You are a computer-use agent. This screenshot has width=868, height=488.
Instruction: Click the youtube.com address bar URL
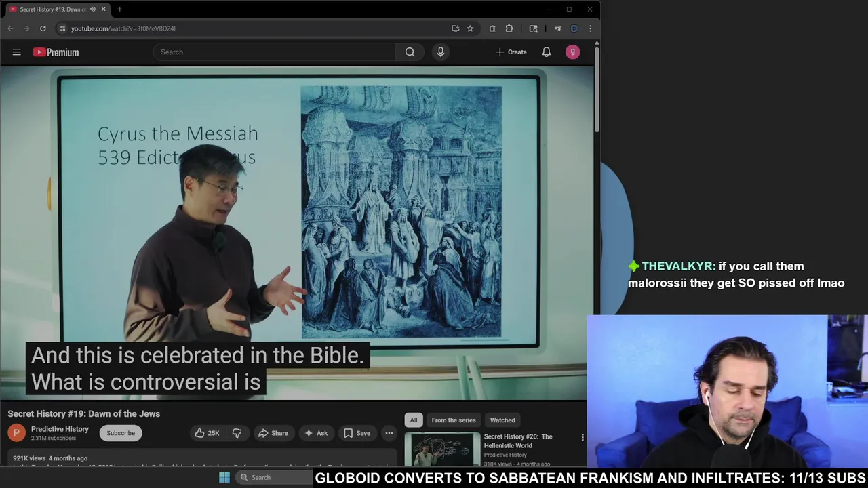pos(123,28)
